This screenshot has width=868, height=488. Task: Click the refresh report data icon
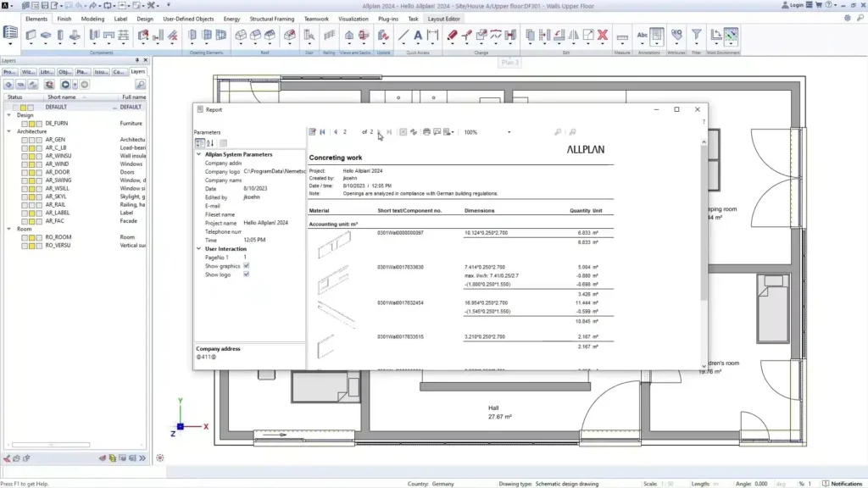click(415, 132)
